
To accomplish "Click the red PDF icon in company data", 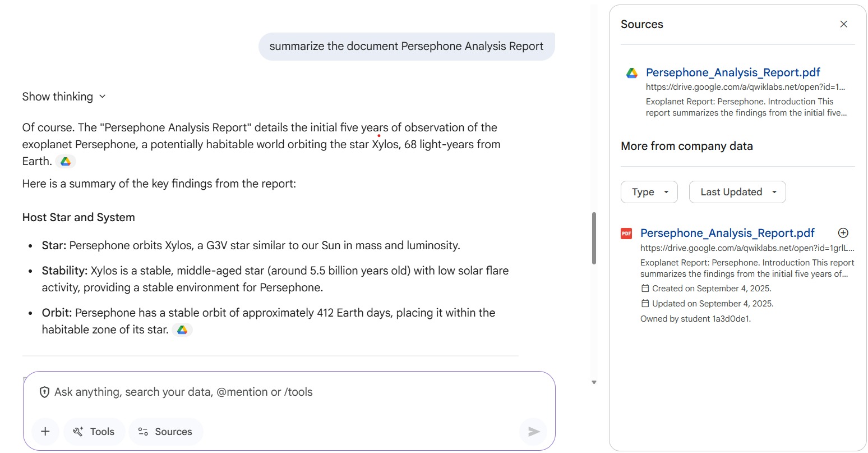I will (x=626, y=234).
